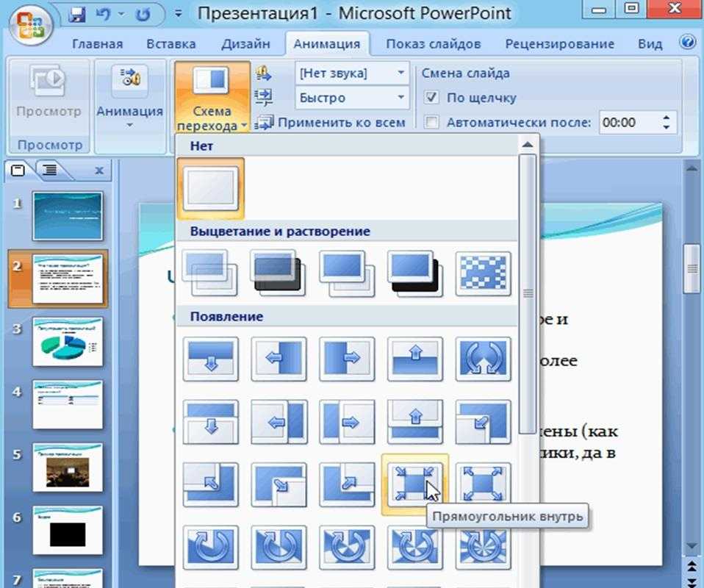This screenshot has width=704, height=588.
Task: Choose first fade transition in Выцветание section
Action: (211, 273)
